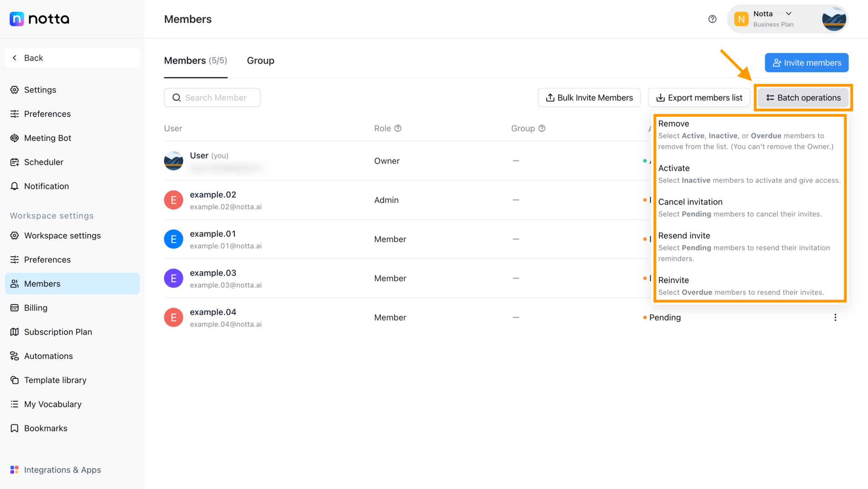Open Notification settings

tap(72, 186)
